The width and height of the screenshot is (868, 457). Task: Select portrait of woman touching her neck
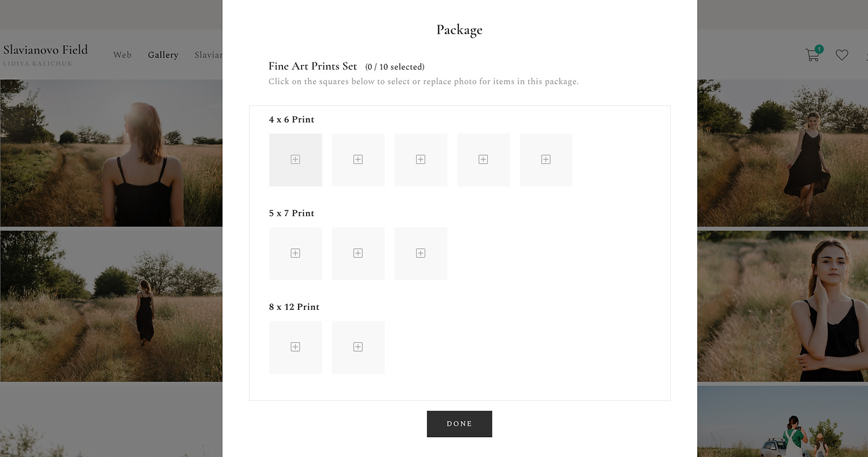click(x=782, y=306)
